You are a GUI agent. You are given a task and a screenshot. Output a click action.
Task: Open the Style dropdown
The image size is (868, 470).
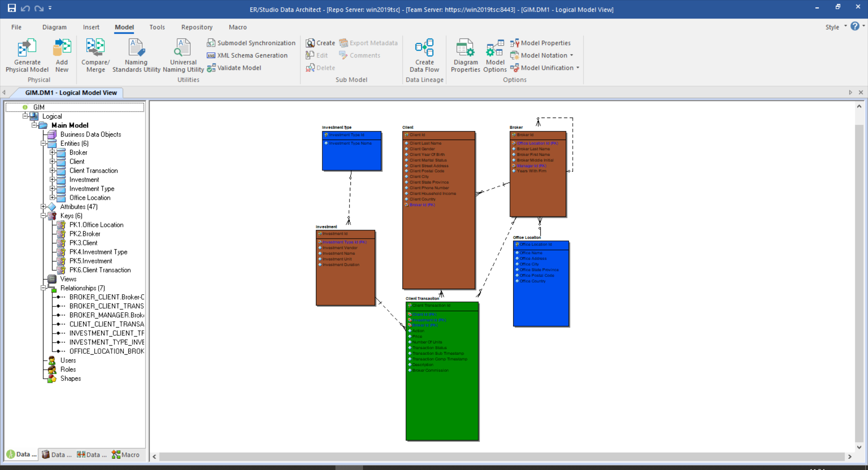[x=836, y=27]
